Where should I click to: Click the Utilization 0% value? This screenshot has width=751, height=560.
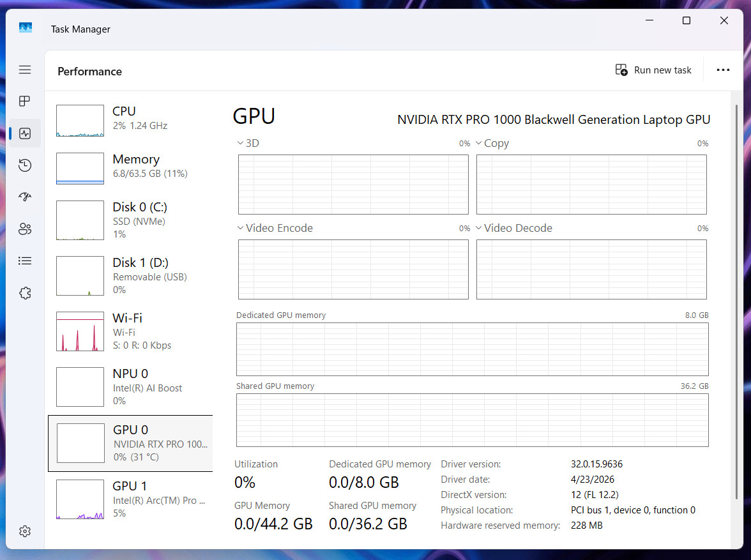coord(245,482)
